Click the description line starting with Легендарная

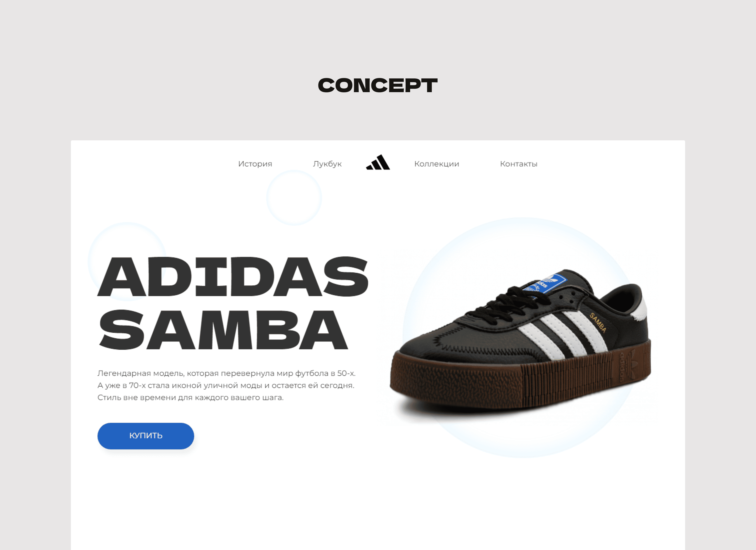[226, 373]
